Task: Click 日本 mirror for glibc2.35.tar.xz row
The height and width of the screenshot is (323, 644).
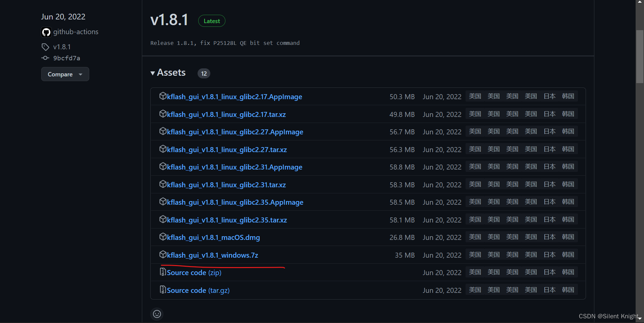Action: 549,219
